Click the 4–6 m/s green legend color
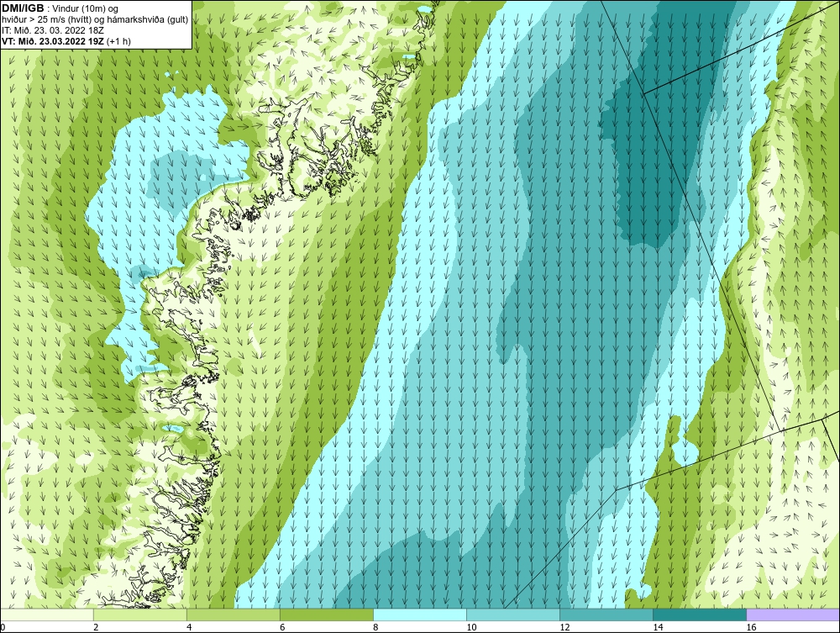Image resolution: width=840 pixels, height=633 pixels. pyautogui.click(x=233, y=615)
